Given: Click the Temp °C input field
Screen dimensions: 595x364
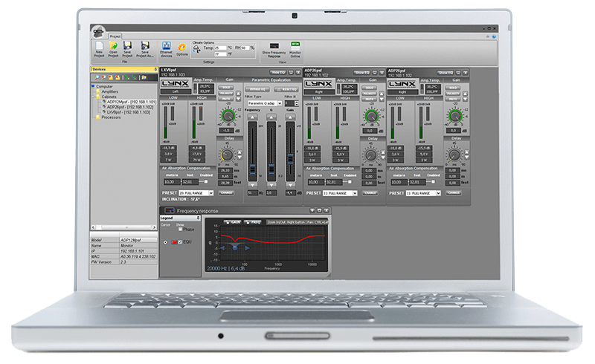Looking at the screenshot, I should [x=220, y=47].
